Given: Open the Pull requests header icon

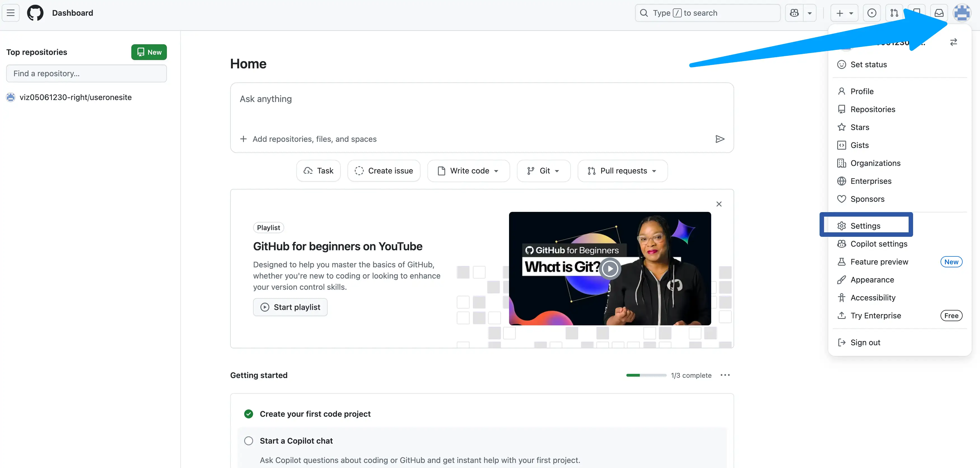Looking at the screenshot, I should pyautogui.click(x=894, y=13).
